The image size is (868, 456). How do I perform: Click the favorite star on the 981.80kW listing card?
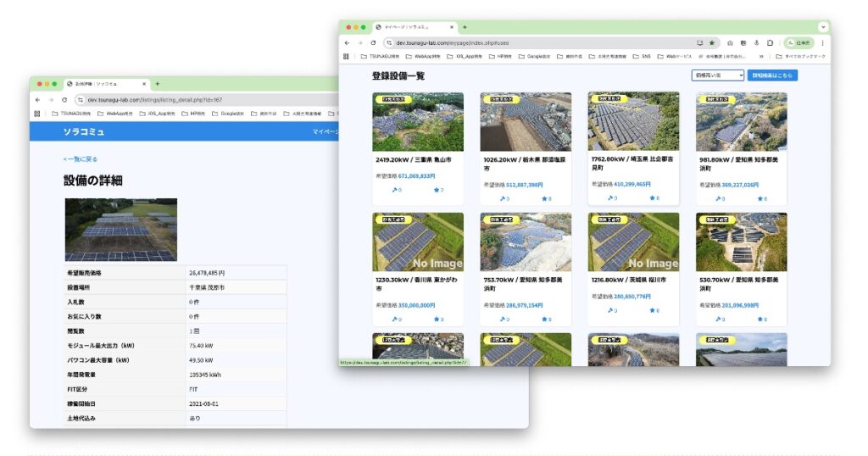[759, 198]
